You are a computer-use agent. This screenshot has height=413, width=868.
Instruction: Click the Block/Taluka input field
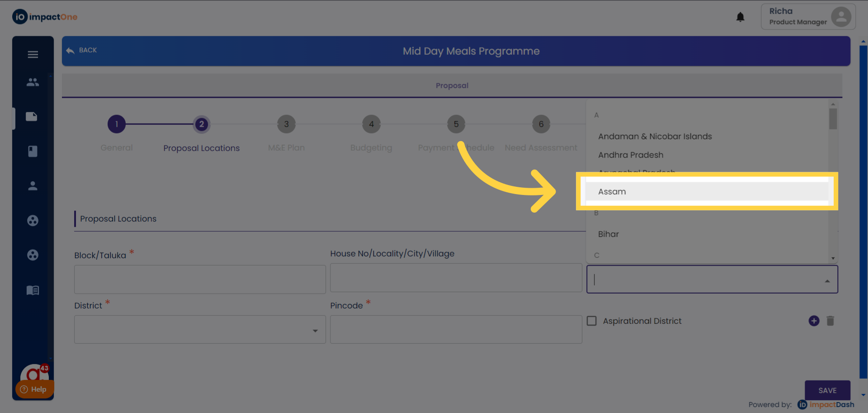coord(200,280)
